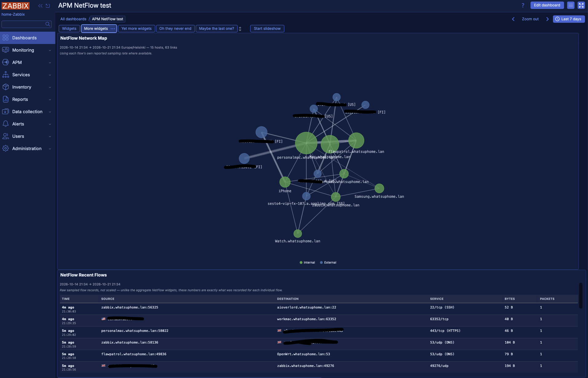This screenshot has width=588, height=378.
Task: Click the Zabbix logo
Action: (x=15, y=6)
